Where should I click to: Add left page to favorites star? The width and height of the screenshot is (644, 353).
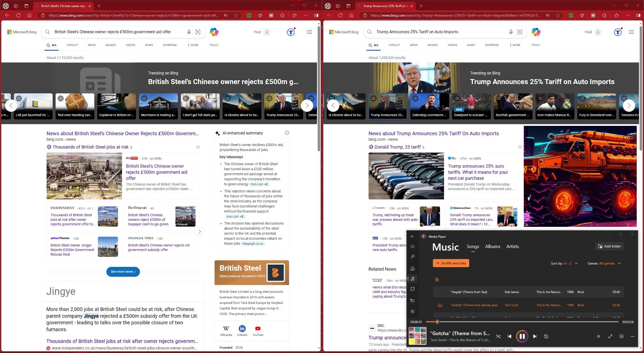point(236,15)
